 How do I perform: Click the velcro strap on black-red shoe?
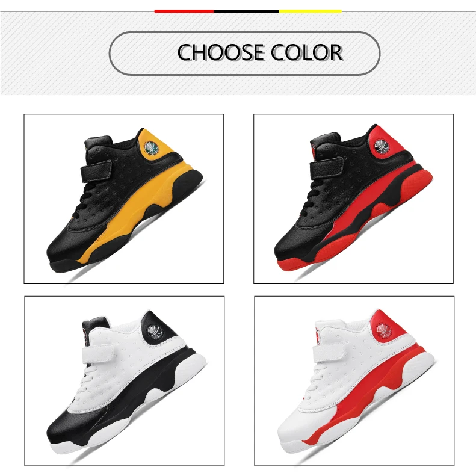[326, 168]
